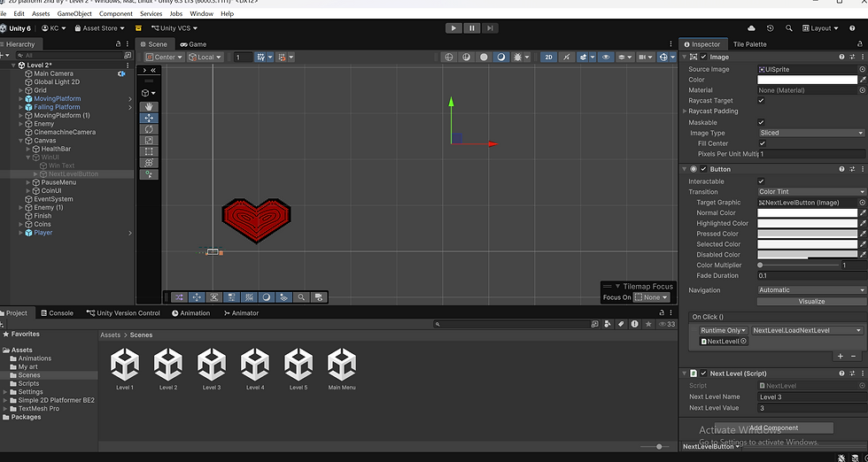Open the Runtime Only dropdown
The height and width of the screenshot is (462, 868).
(x=723, y=330)
